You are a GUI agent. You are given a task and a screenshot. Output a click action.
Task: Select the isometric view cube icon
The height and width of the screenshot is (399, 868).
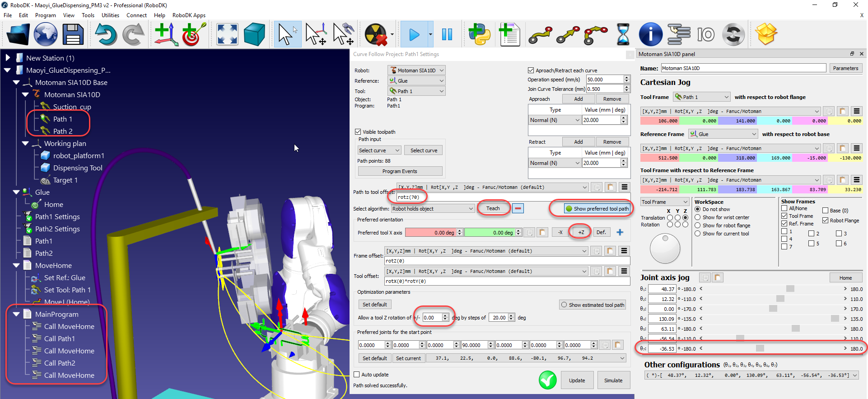[254, 34]
